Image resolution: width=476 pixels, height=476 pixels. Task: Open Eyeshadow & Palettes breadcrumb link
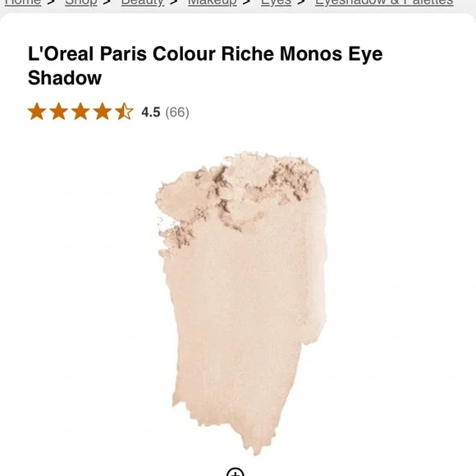click(x=384, y=2)
